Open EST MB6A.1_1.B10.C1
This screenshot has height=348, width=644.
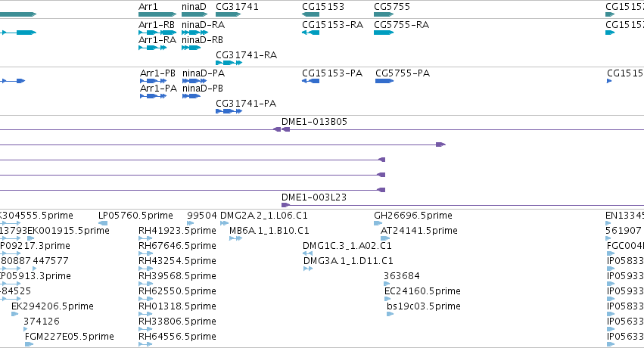[269, 231]
